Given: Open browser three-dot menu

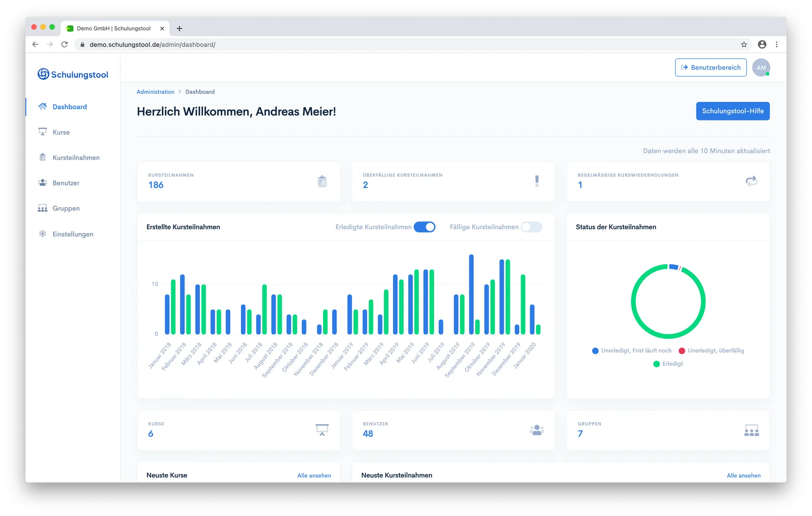Looking at the screenshot, I should [x=776, y=44].
